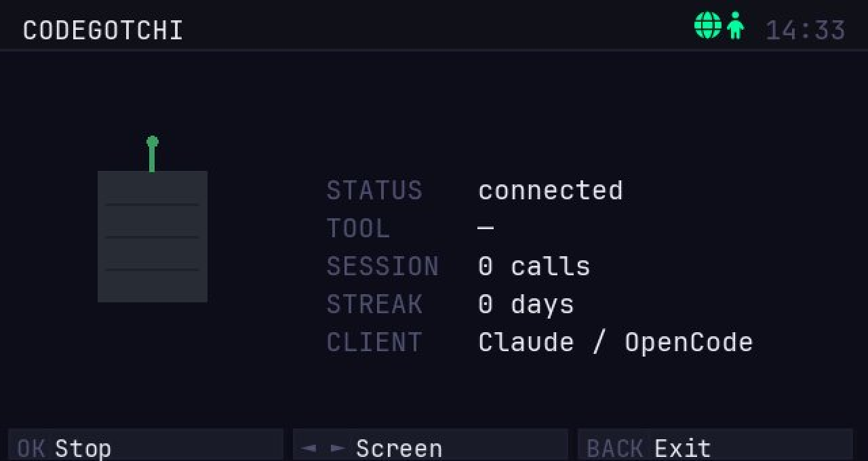Click the STREAK label
This screenshot has width=868, height=461.
click(x=374, y=304)
